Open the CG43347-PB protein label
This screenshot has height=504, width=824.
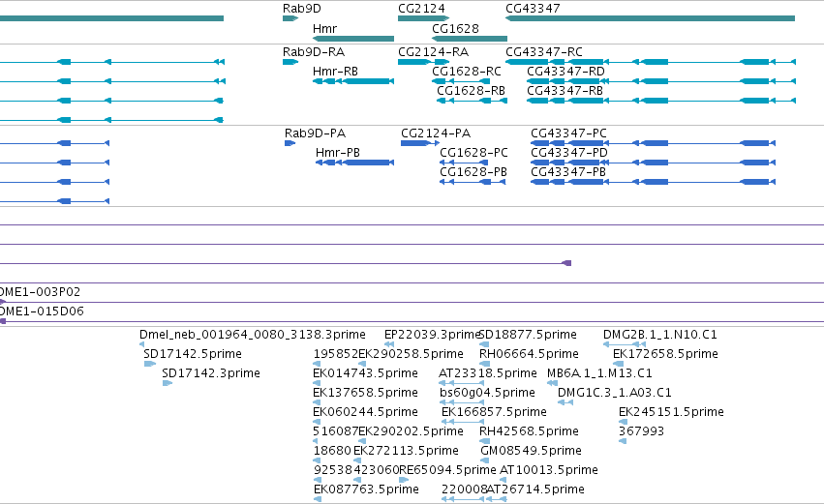(x=568, y=172)
